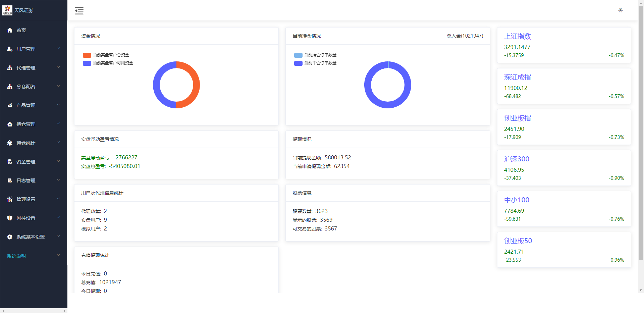Expand the 持仓管理 submenu arrow
This screenshot has width=644, height=313.
click(x=58, y=124)
